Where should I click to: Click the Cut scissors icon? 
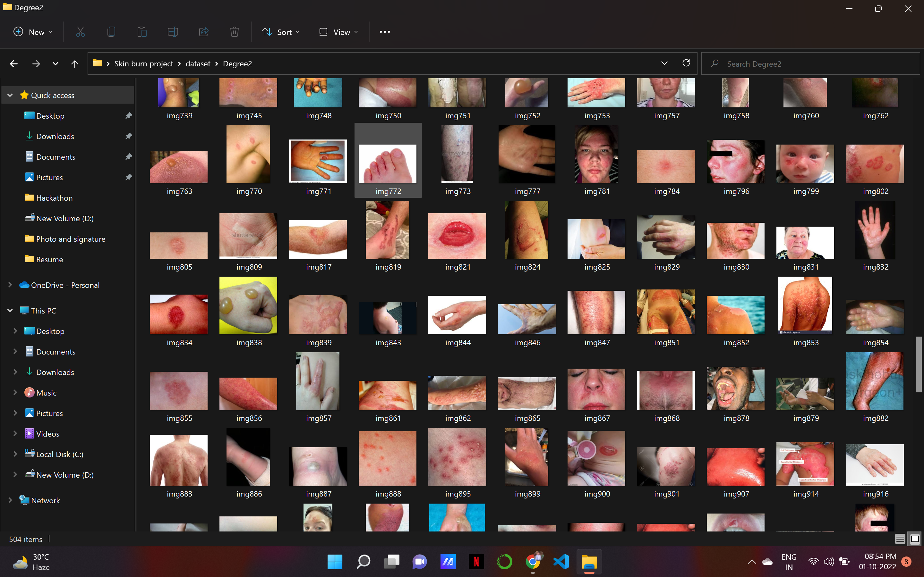click(80, 32)
